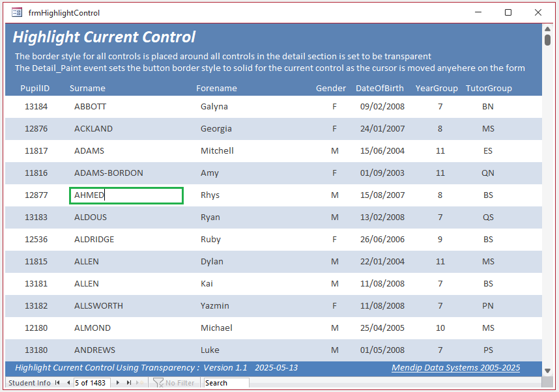Click forename Ruby
This screenshot has width=559, height=392.
[210, 240]
